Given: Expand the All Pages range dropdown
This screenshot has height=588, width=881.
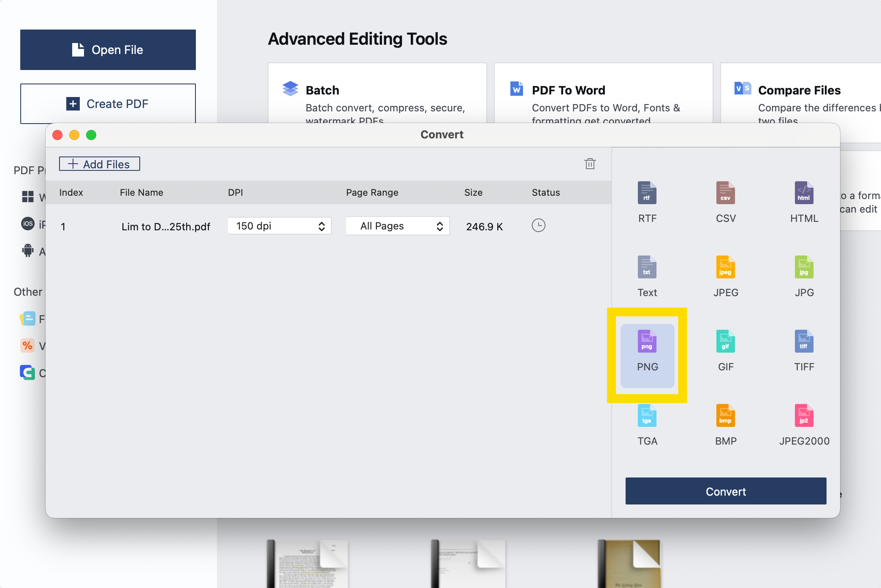Looking at the screenshot, I should [x=397, y=226].
